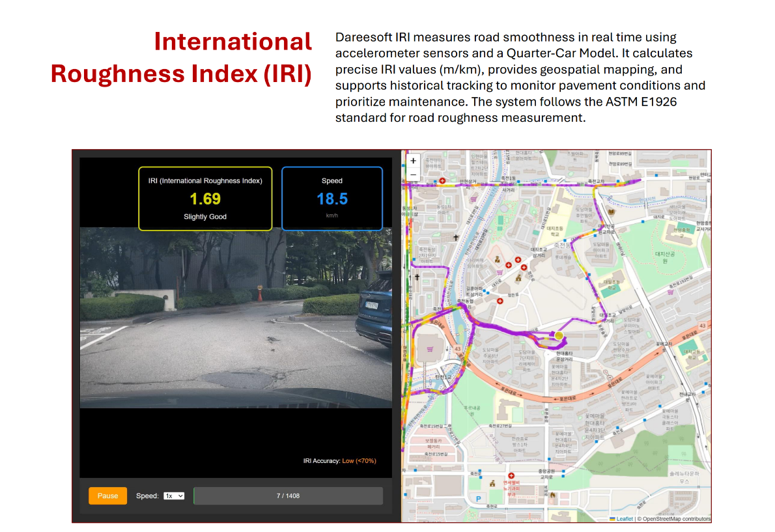775x532 pixels.
Task: Click the blue parking P icon on map
Action: click(x=479, y=499)
